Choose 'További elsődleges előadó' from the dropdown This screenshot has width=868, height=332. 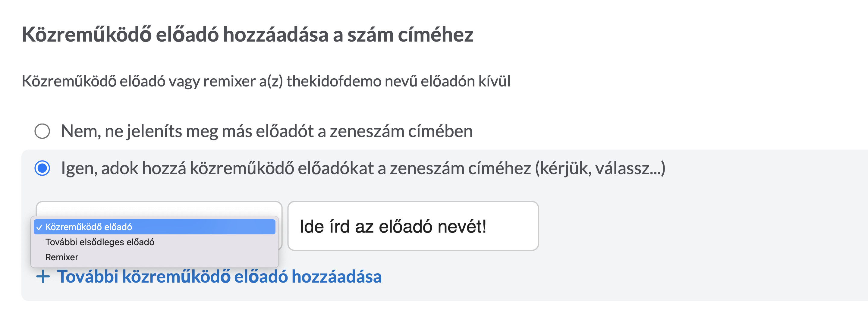(x=154, y=242)
